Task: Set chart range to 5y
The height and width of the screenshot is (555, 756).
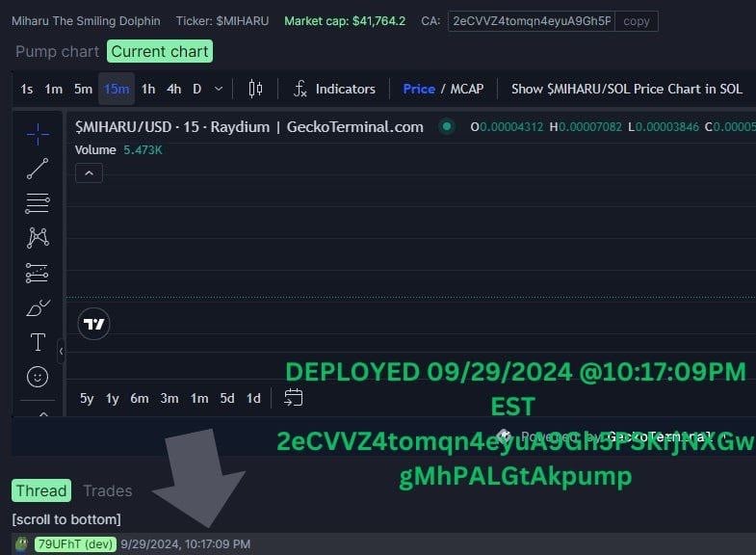Action: coord(87,398)
